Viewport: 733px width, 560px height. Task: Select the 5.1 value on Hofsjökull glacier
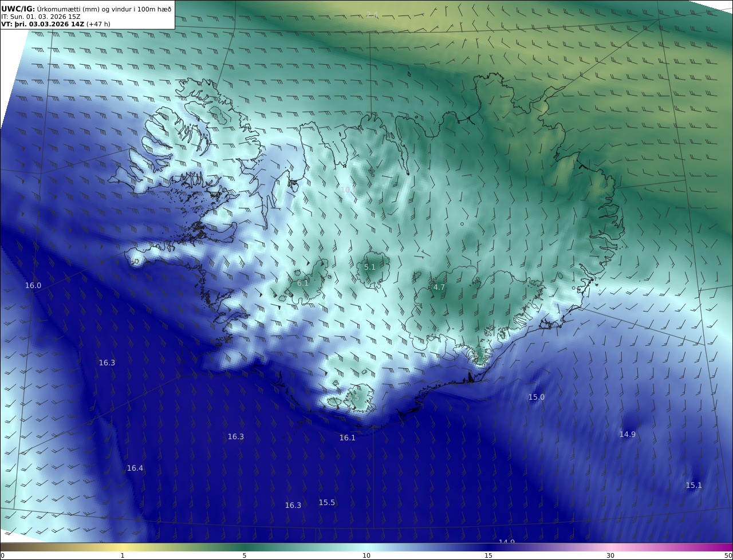point(370,267)
